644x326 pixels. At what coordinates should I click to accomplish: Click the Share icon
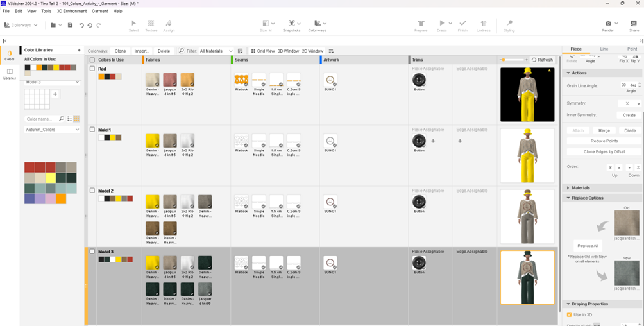click(634, 24)
